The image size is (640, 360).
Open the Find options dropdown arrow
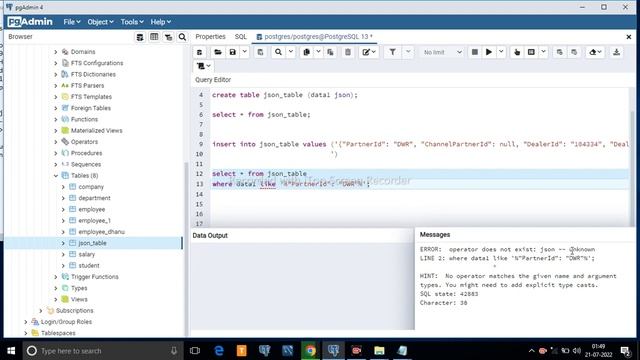pos(291,52)
